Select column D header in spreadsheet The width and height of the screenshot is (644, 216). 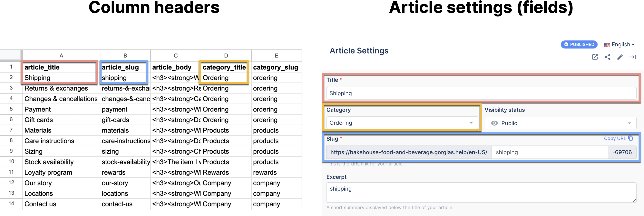click(x=226, y=56)
